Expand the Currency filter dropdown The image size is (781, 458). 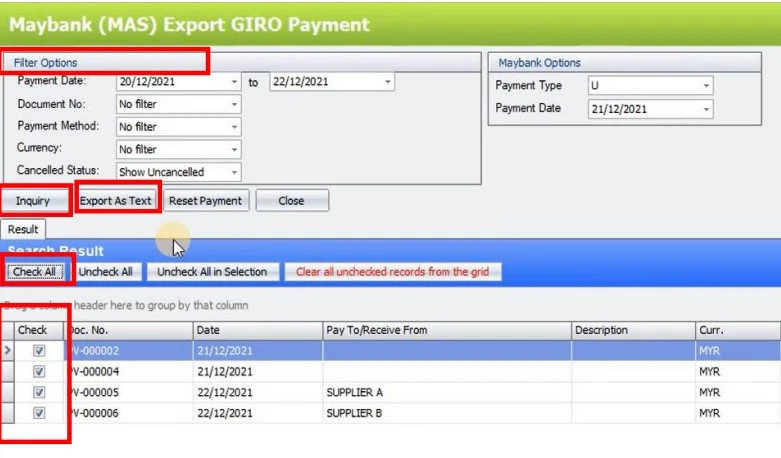click(234, 149)
